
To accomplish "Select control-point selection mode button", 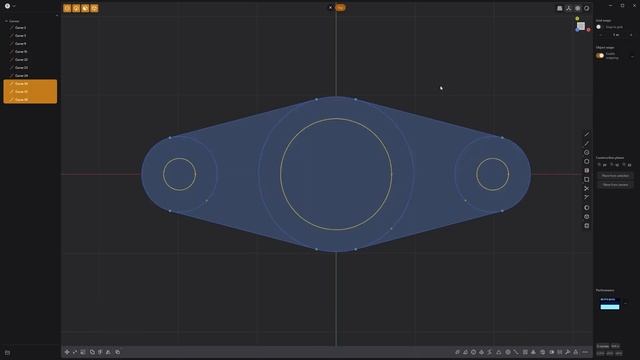I will [67, 8].
